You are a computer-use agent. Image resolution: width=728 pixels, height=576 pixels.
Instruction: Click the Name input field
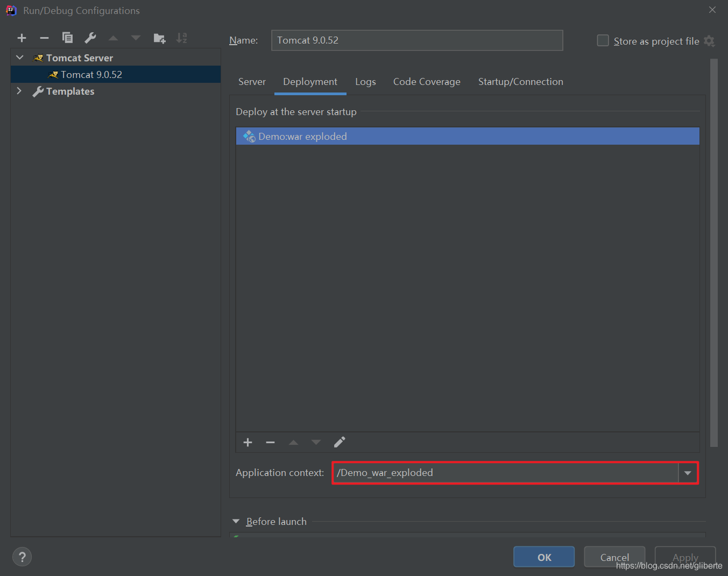pos(417,40)
